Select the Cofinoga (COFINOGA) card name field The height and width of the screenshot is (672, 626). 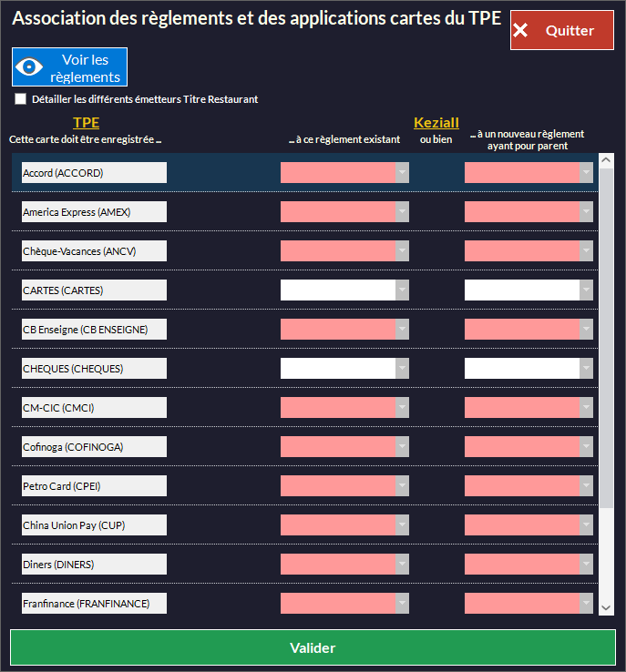[x=94, y=447]
